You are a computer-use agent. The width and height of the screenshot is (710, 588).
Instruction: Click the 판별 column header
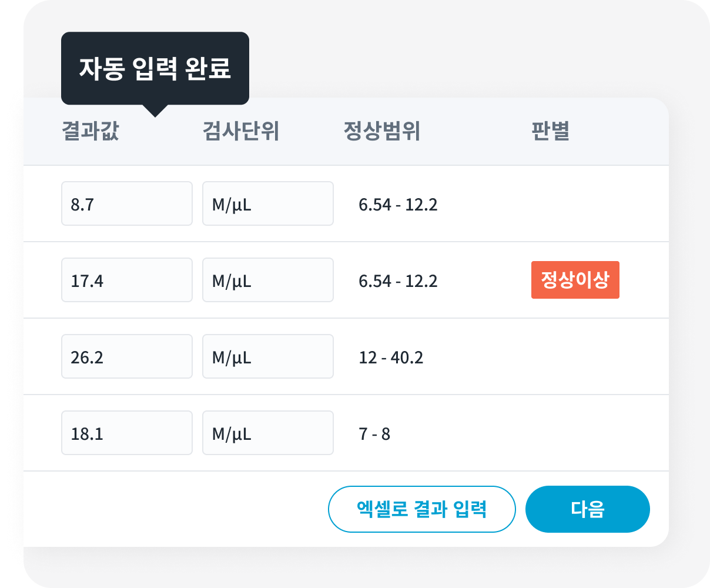tap(550, 131)
